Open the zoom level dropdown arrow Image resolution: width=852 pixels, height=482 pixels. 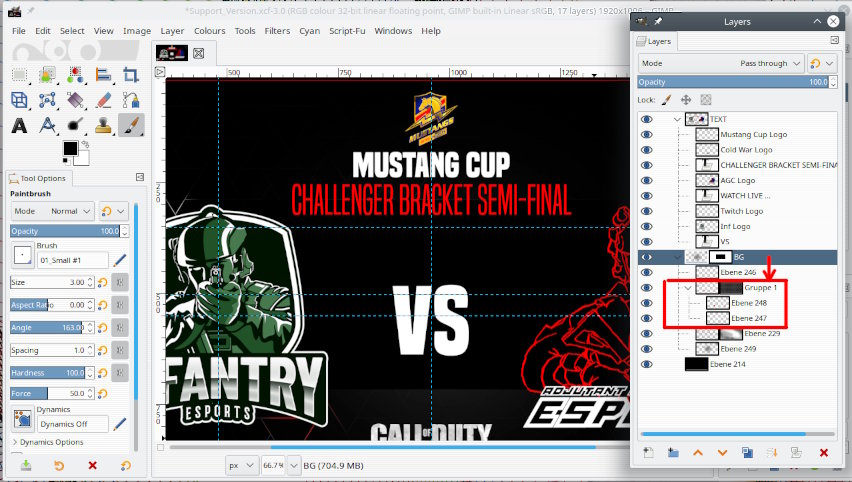[294, 466]
